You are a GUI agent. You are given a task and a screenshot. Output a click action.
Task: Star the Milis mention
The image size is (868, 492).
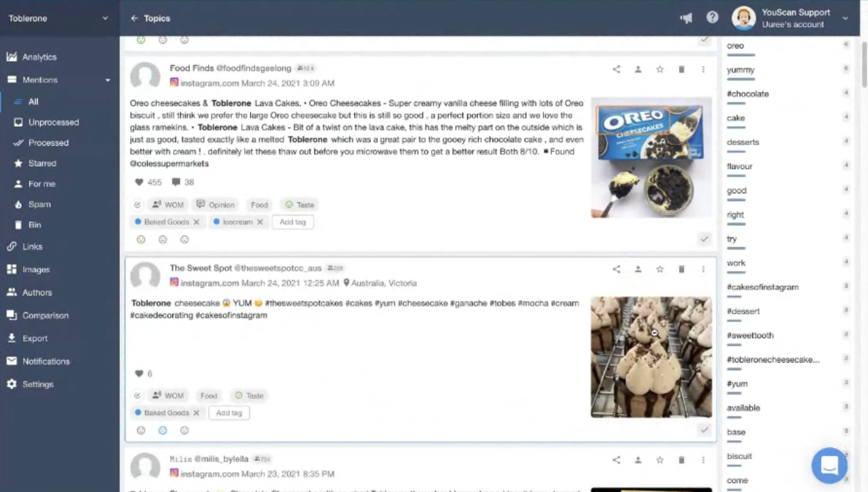[660, 459]
